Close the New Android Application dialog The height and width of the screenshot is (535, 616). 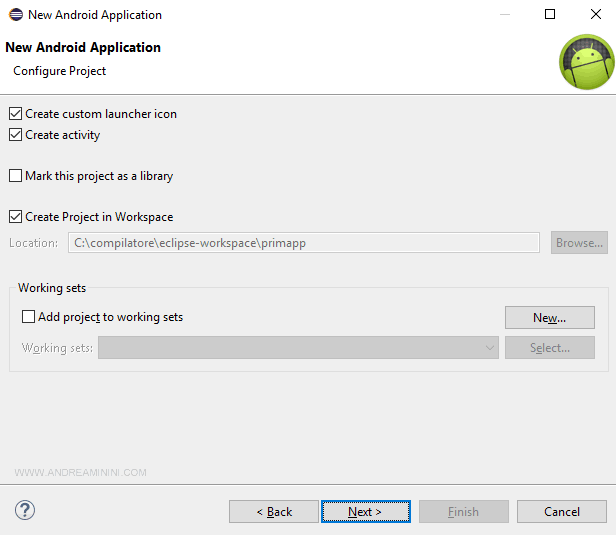595,15
